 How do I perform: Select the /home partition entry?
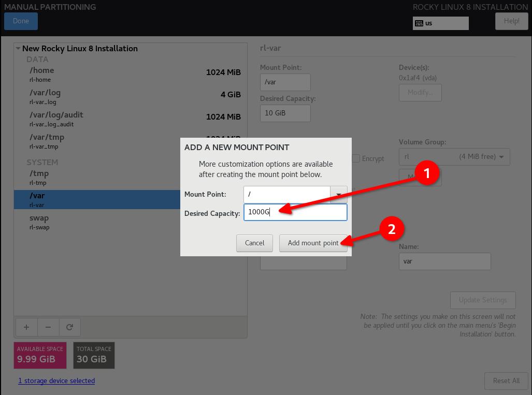(x=130, y=74)
